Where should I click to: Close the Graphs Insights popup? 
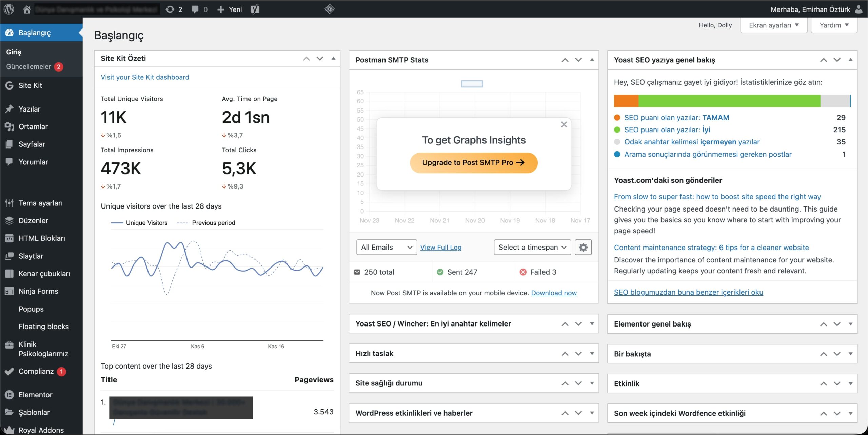(564, 124)
